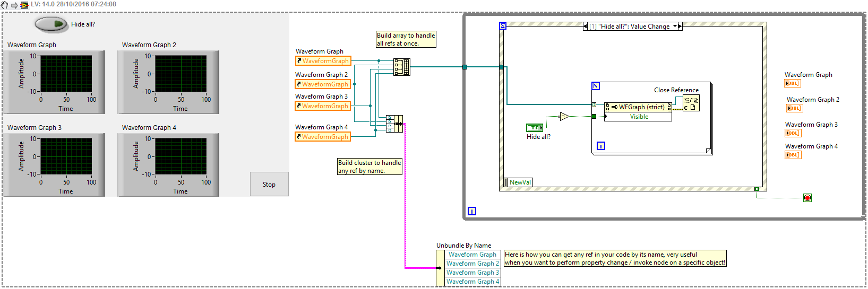This screenshot has width=868, height=289.
Task: Click the Unbundle By Name label
Action: pos(463,246)
